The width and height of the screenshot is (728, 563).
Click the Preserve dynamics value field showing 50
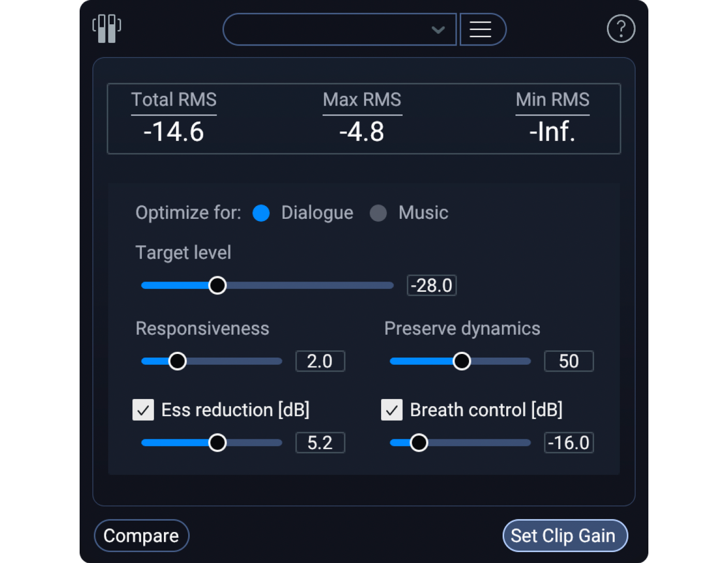coord(568,361)
